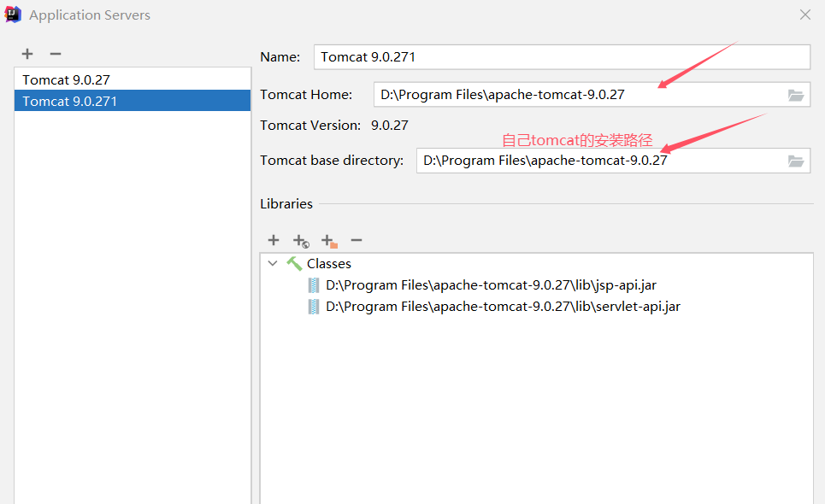Browse folder for Tomcat base directory

pyautogui.click(x=796, y=161)
